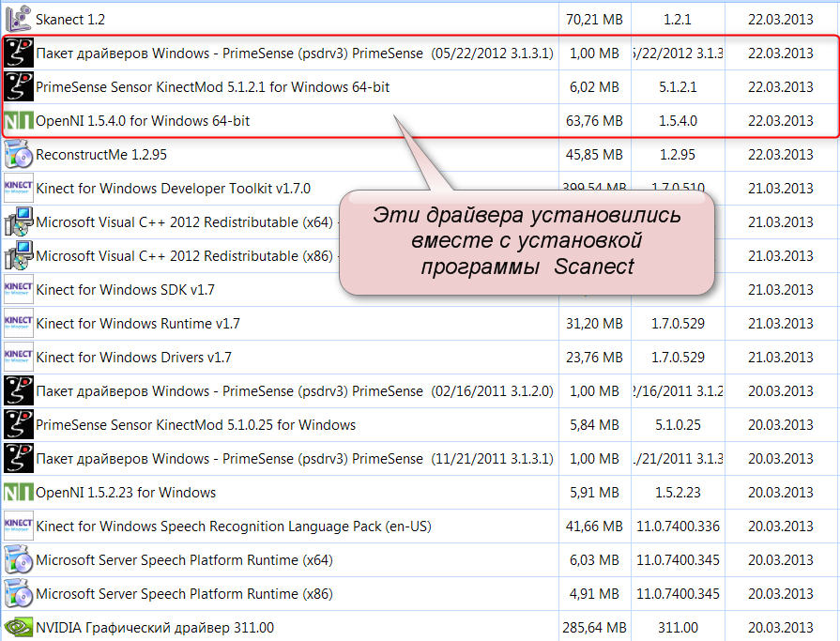Image resolution: width=840 pixels, height=641 pixels.
Task: Click date 20.03.2013 in the NVIDIA row
Action: pos(781,627)
